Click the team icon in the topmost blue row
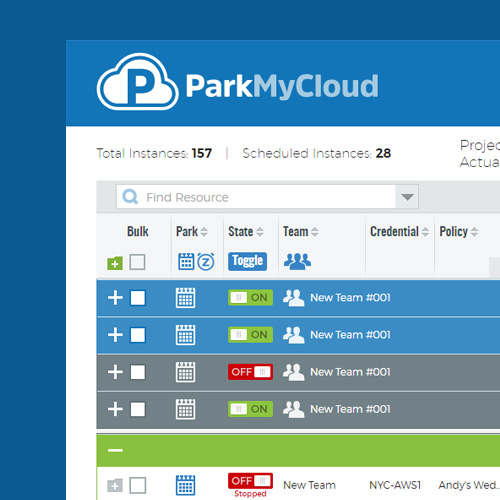The width and height of the screenshot is (500, 500). pyautogui.click(x=293, y=297)
